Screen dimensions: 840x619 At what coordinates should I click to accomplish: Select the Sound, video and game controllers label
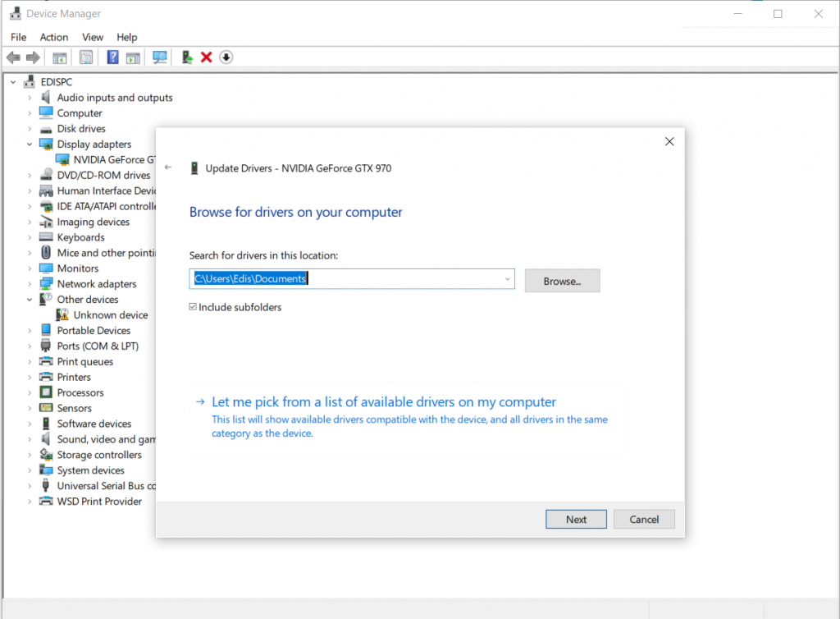click(106, 439)
